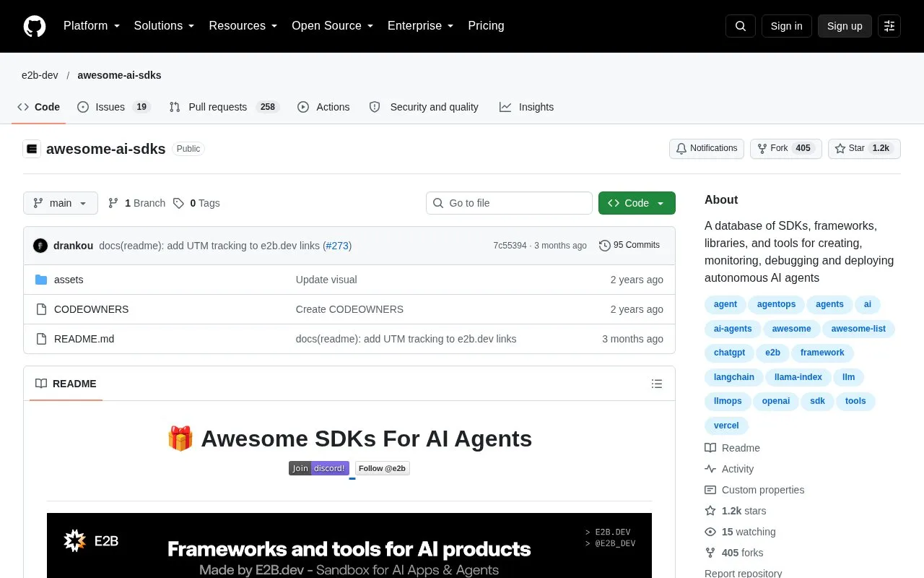
Task: Click the commit history clock icon
Action: [605, 246]
